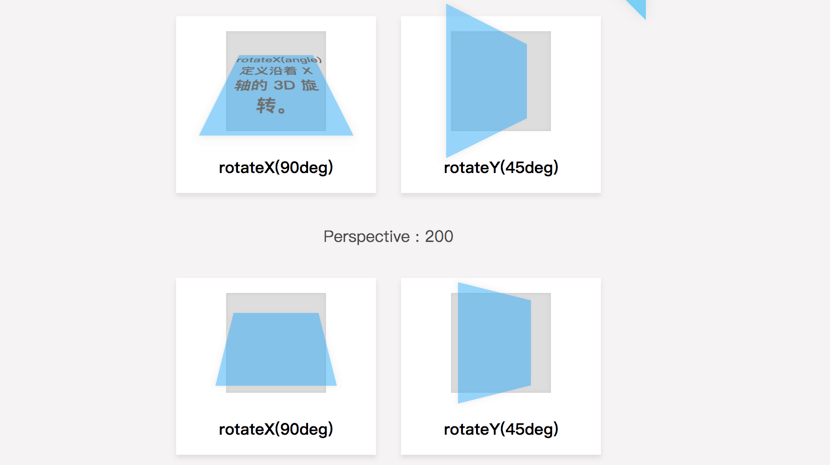The image size is (830, 465).
Task: Click gray square corner behind the blank blue trapezoid
Action: click(x=231, y=299)
